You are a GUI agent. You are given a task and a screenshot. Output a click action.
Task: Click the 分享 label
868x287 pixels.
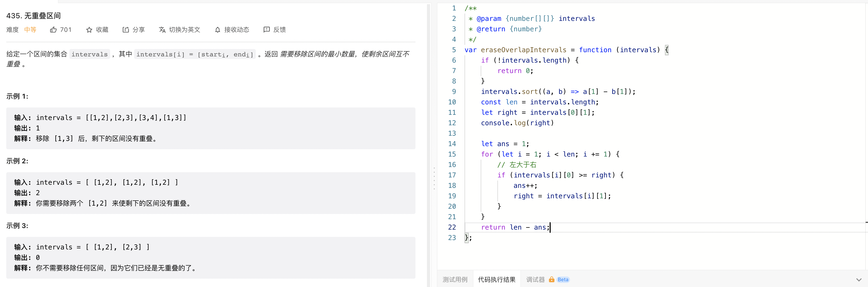click(139, 30)
